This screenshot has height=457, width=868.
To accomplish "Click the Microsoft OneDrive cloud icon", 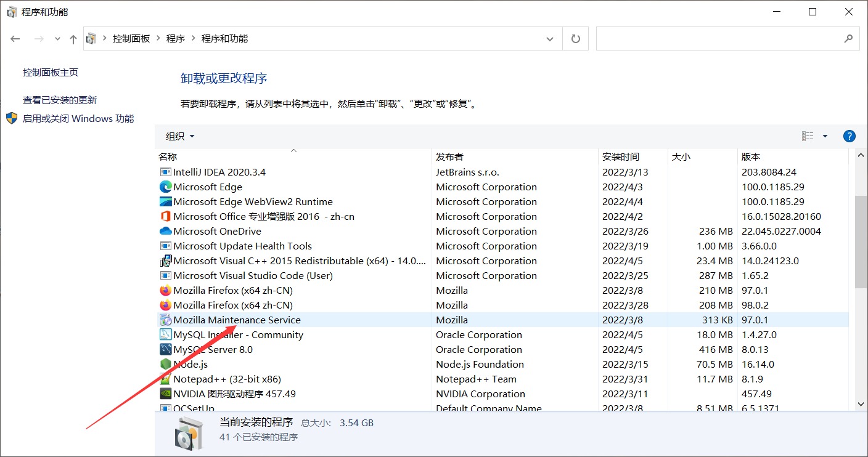I will point(165,232).
